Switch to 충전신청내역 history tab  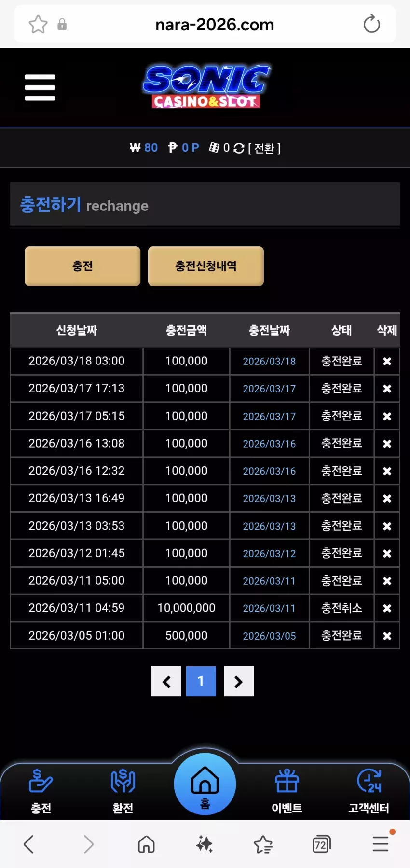pos(206,266)
